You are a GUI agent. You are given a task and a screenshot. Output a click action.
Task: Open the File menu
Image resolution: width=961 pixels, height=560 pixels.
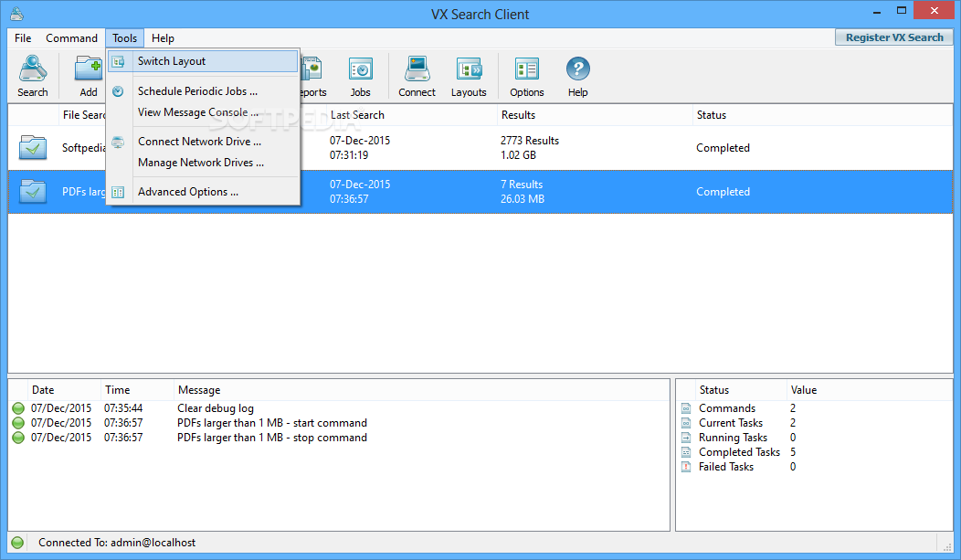(23, 38)
